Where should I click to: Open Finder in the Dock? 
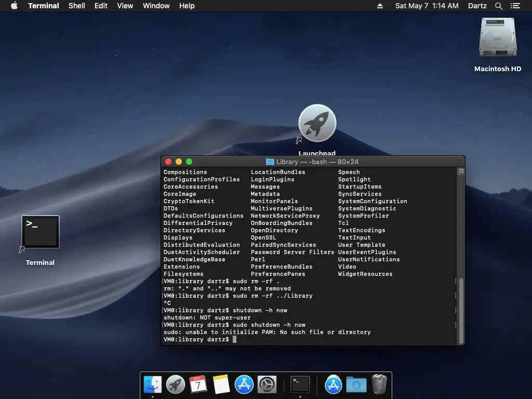[153, 385]
